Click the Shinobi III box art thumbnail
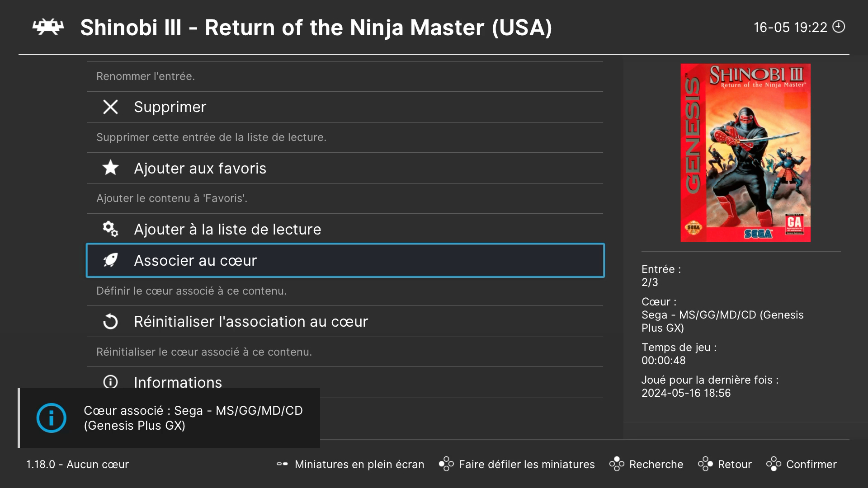Viewport: 868px width, 488px height. point(745,153)
